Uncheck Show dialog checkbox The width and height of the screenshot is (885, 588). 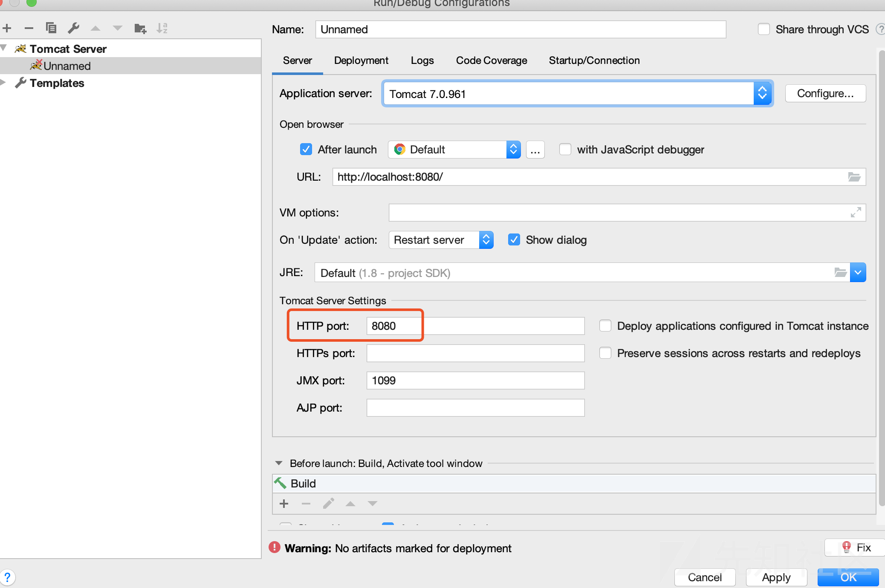point(514,240)
